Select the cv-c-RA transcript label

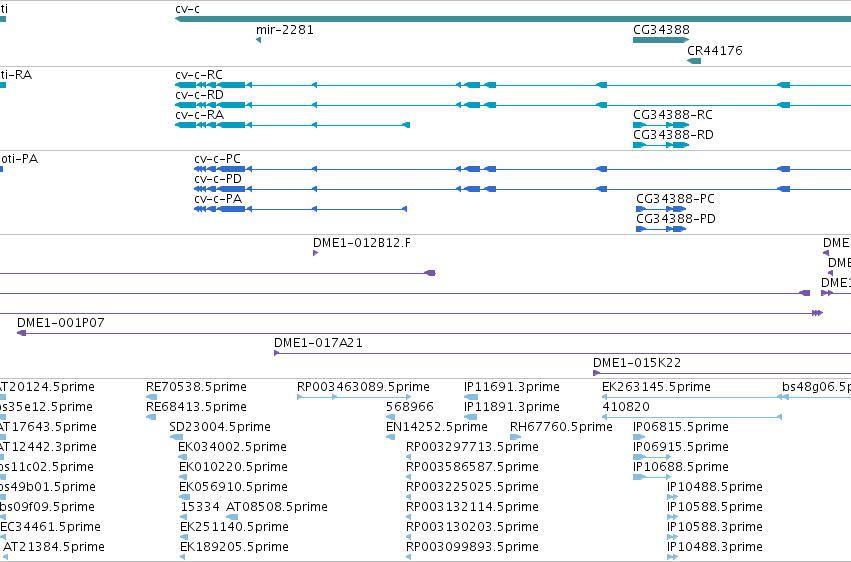click(199, 114)
